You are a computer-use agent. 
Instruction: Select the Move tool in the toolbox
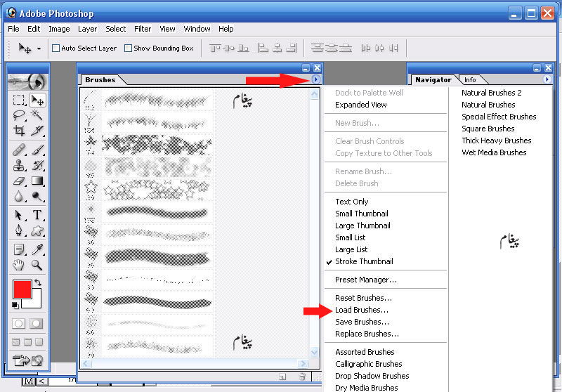click(37, 100)
